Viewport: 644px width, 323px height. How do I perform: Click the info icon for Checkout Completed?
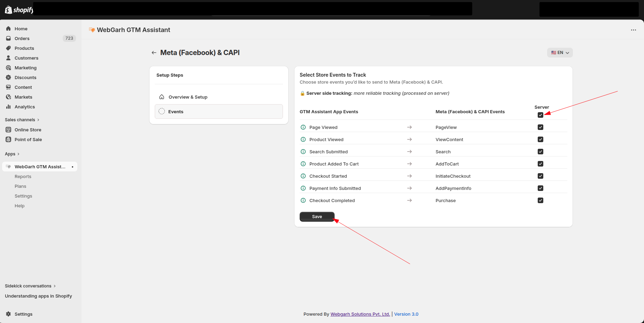pos(303,200)
